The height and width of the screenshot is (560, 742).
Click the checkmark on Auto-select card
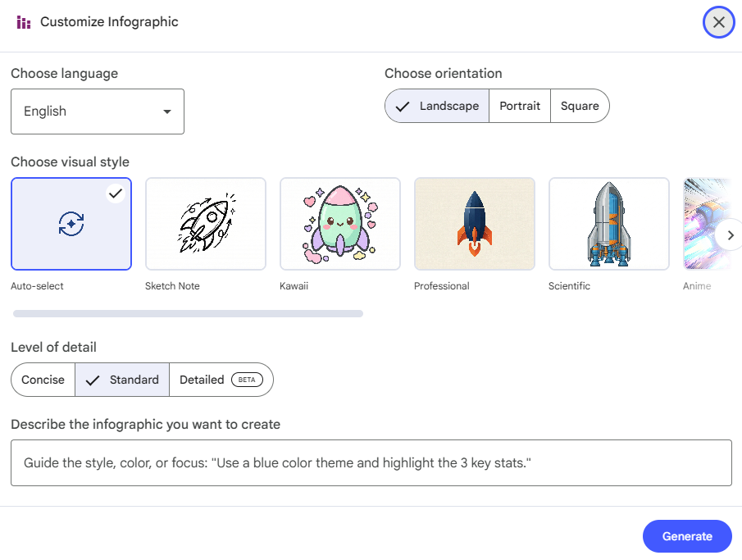click(x=115, y=193)
